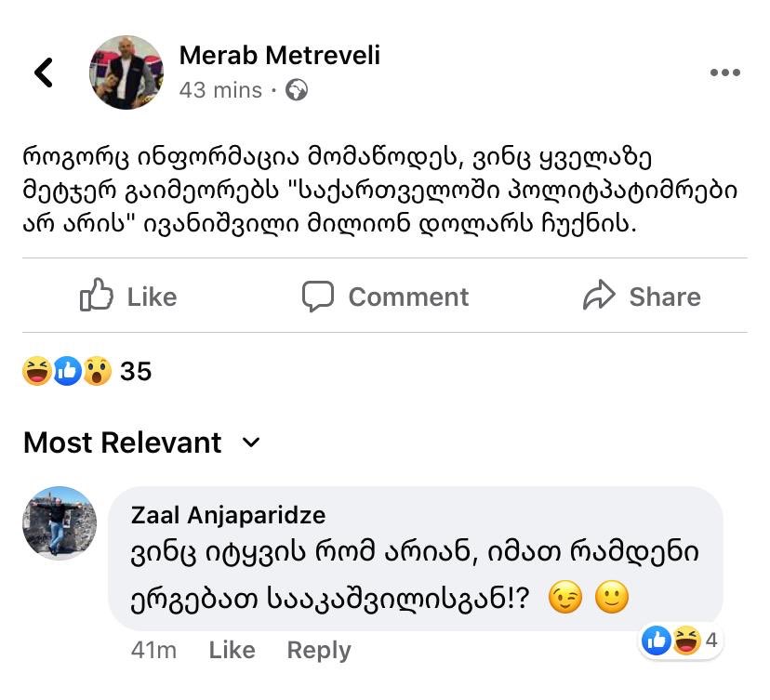The width and height of the screenshot is (770, 700).
Task: Click the Comment speech bubble icon
Action: (318, 297)
